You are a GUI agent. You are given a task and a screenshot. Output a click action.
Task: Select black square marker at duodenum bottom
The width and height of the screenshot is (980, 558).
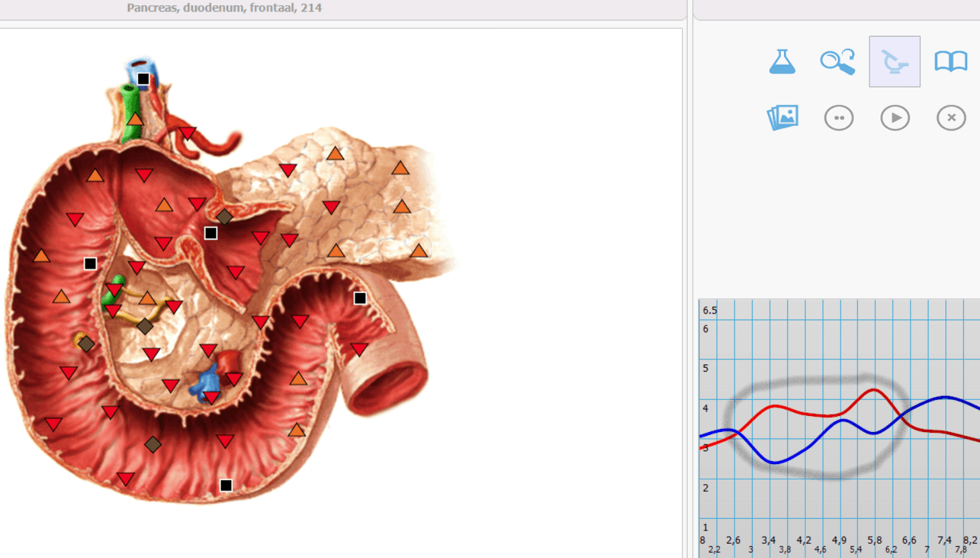226,485
